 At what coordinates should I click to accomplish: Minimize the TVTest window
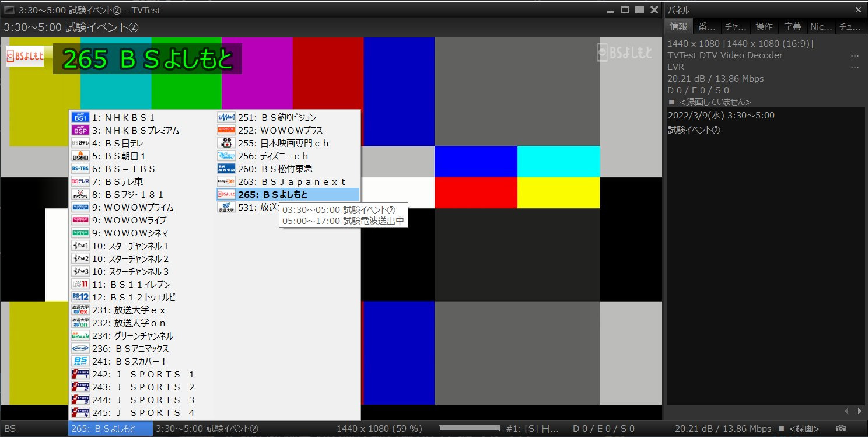pyautogui.click(x=611, y=11)
